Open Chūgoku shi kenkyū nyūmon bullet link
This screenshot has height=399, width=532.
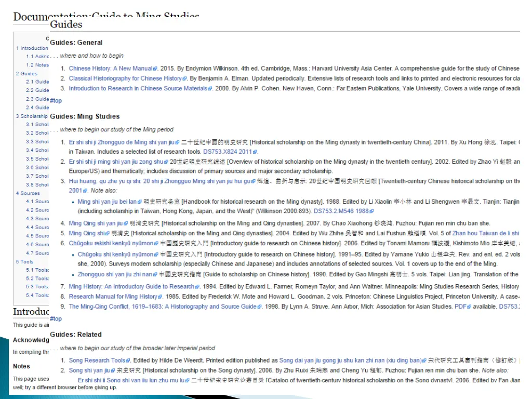pos(115,254)
